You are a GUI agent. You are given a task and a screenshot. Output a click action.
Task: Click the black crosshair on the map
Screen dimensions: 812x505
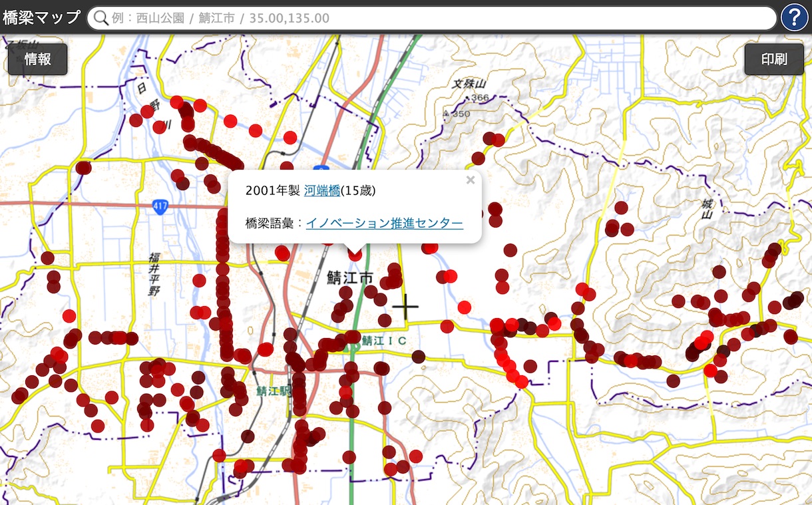405,307
